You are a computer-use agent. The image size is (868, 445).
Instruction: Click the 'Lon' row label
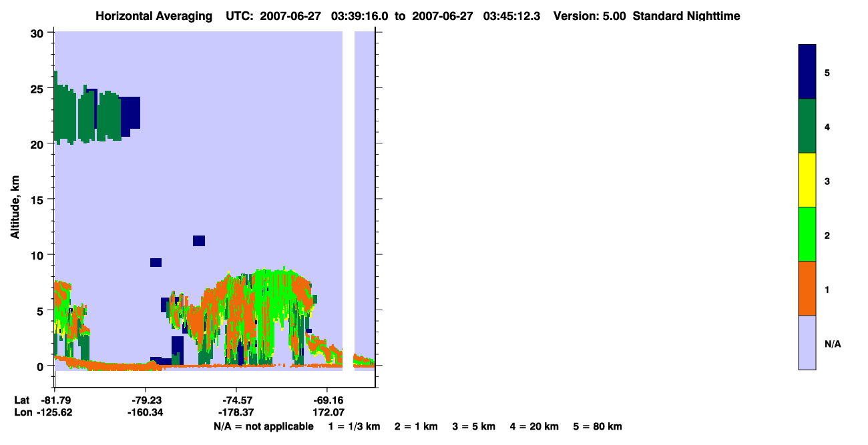[22, 412]
